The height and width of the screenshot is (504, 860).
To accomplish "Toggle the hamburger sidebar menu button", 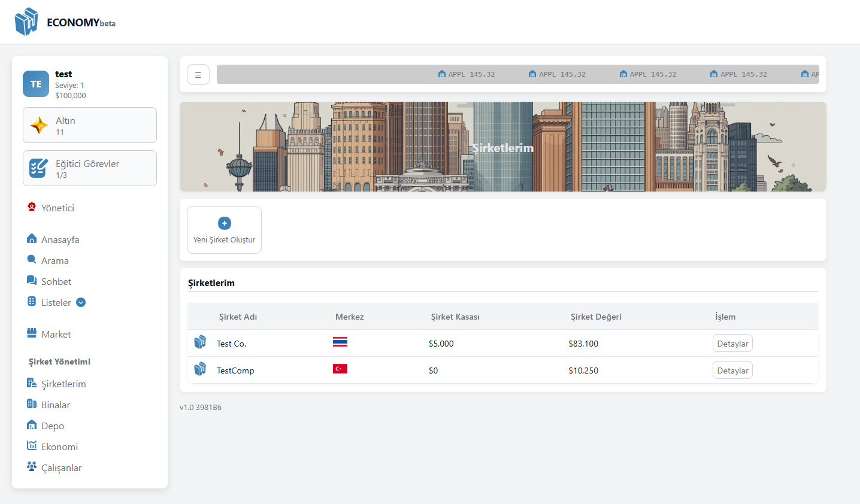I will point(198,75).
